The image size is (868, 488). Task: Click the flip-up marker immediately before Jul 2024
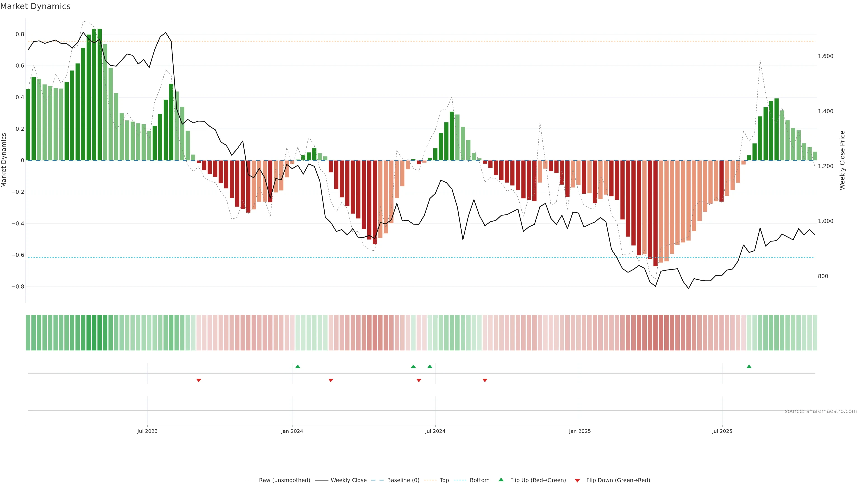click(430, 366)
